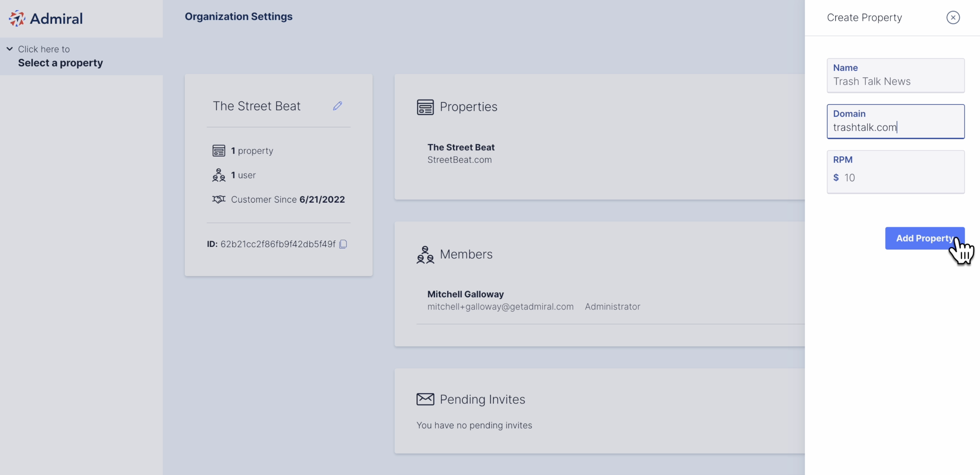Edit organization name with pencil icon
The image size is (980, 475).
click(338, 106)
